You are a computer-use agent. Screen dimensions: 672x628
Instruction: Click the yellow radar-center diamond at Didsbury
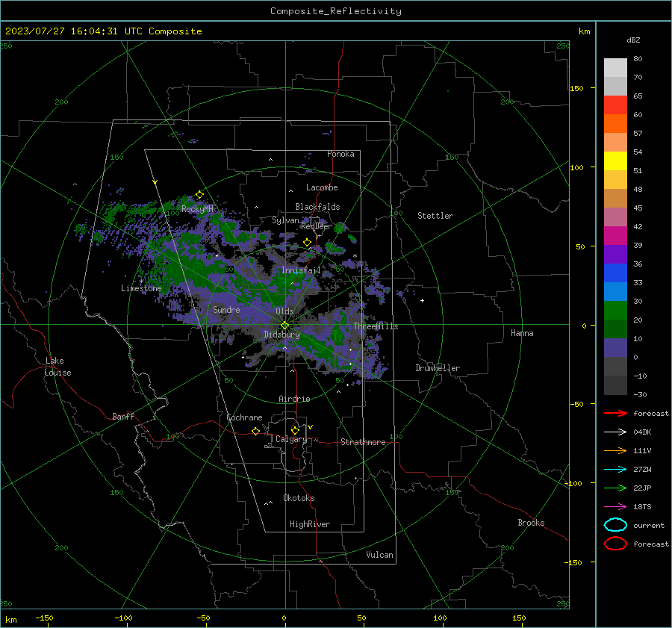point(284,326)
